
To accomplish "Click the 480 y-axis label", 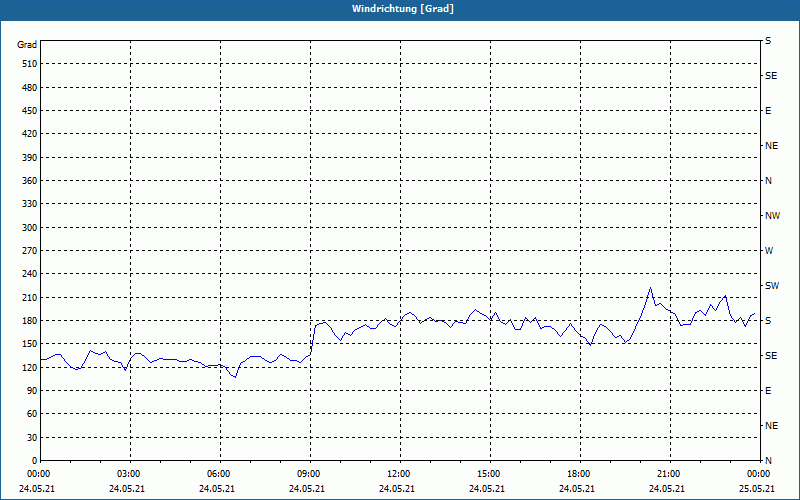I will click(x=30, y=88).
